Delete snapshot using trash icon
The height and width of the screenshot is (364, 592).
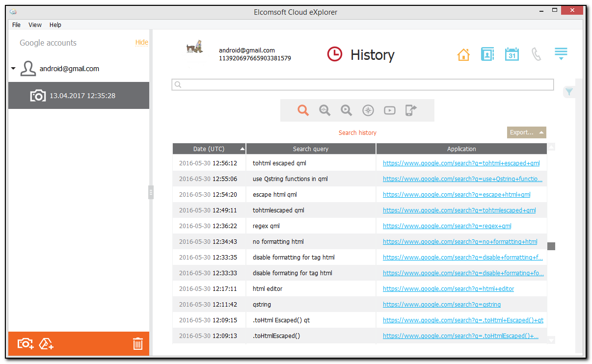coord(138,344)
